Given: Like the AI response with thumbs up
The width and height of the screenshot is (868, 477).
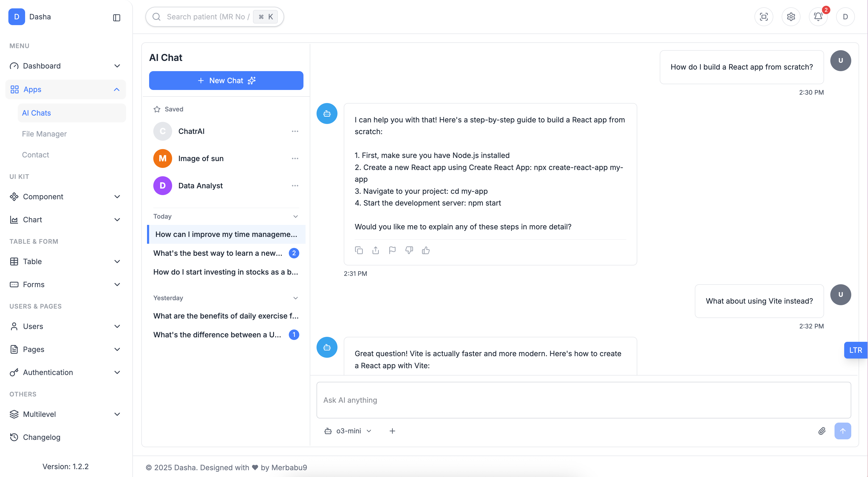Looking at the screenshot, I should [x=426, y=250].
